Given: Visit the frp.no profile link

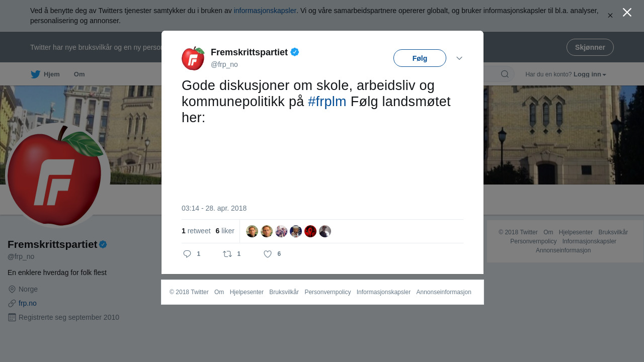Looking at the screenshot, I should click(x=28, y=303).
